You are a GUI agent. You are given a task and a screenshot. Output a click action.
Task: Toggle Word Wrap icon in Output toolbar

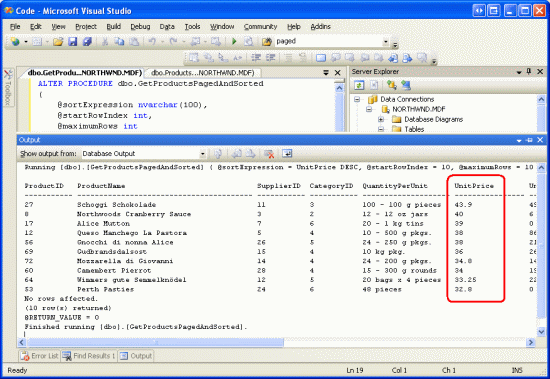point(287,154)
